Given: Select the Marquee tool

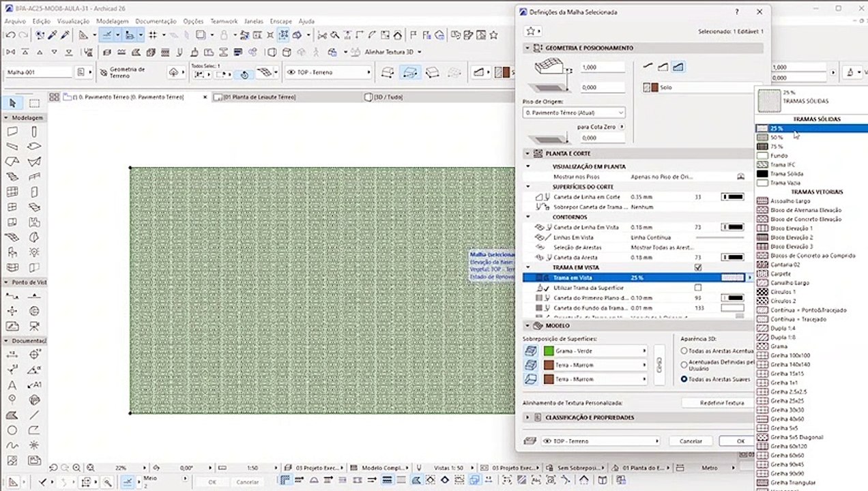Looking at the screenshot, I should coord(34,103).
